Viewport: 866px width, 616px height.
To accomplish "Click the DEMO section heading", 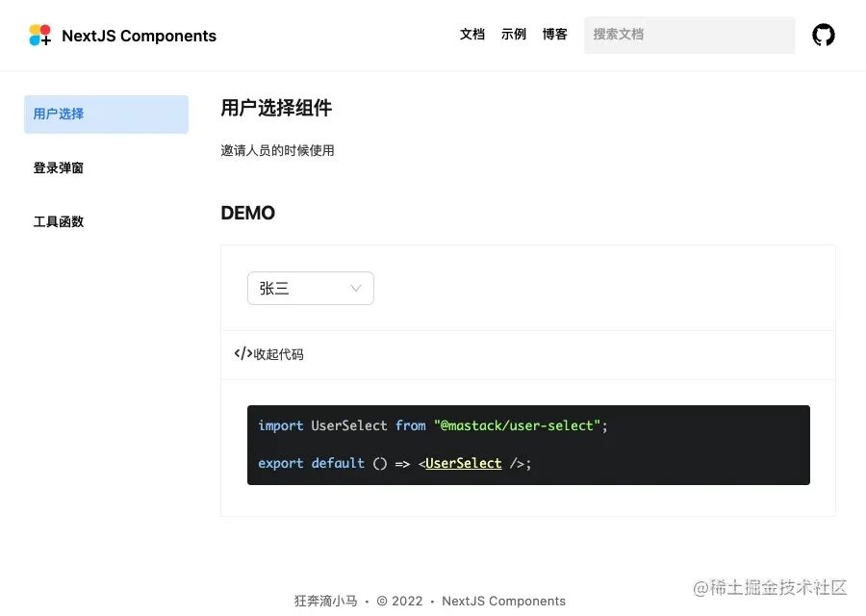I will 248,213.
